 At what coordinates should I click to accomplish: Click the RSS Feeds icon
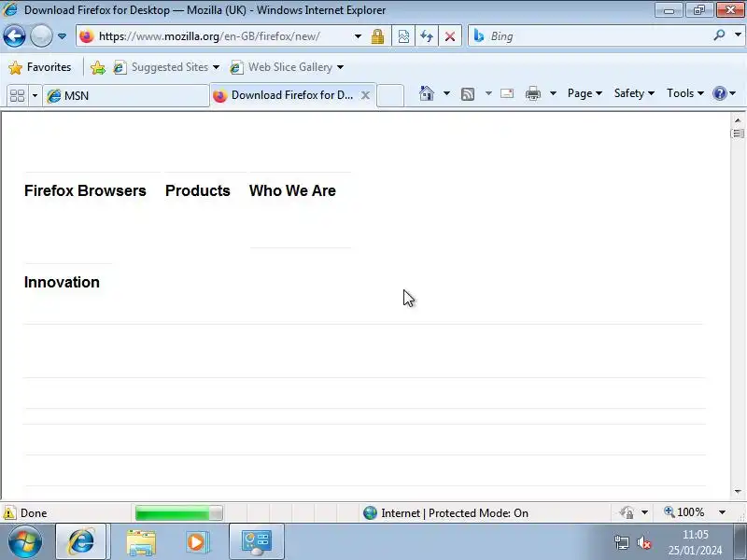[x=468, y=94]
